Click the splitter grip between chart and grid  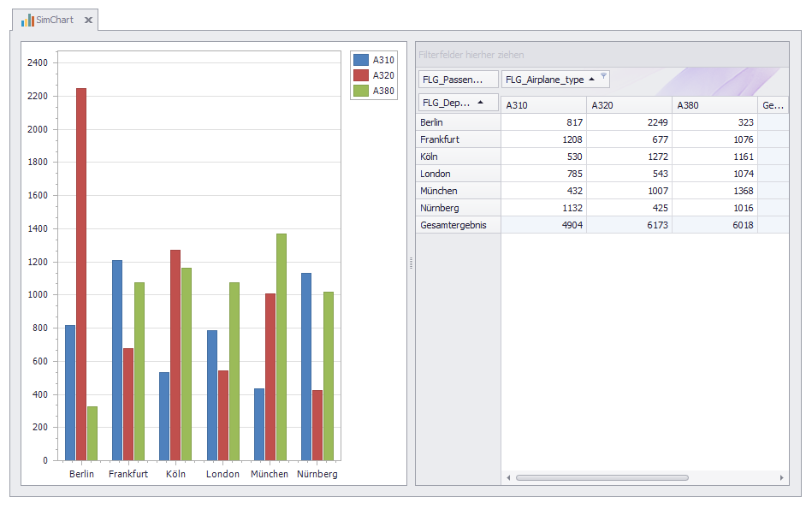click(411, 263)
